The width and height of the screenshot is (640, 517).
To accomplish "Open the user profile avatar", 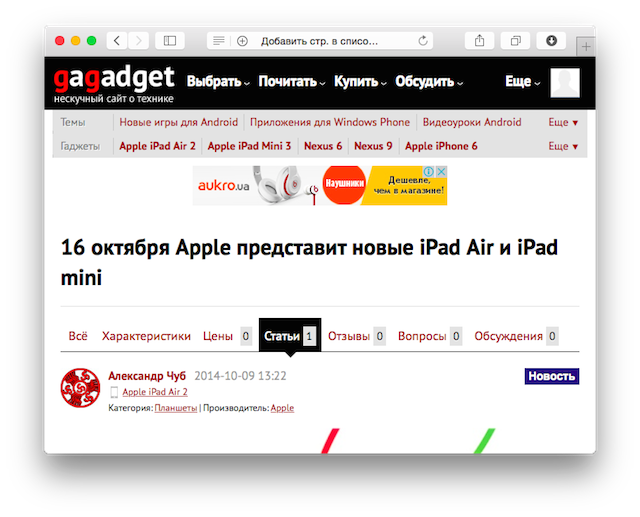I will click(565, 83).
